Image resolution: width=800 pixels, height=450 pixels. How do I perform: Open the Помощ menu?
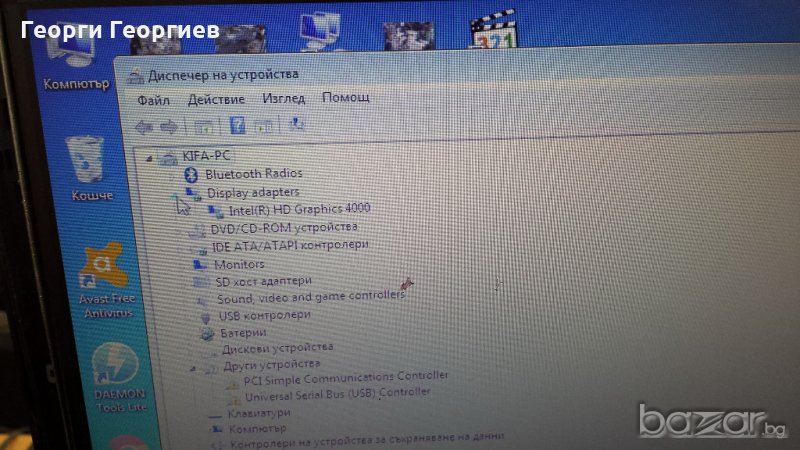(x=346, y=98)
